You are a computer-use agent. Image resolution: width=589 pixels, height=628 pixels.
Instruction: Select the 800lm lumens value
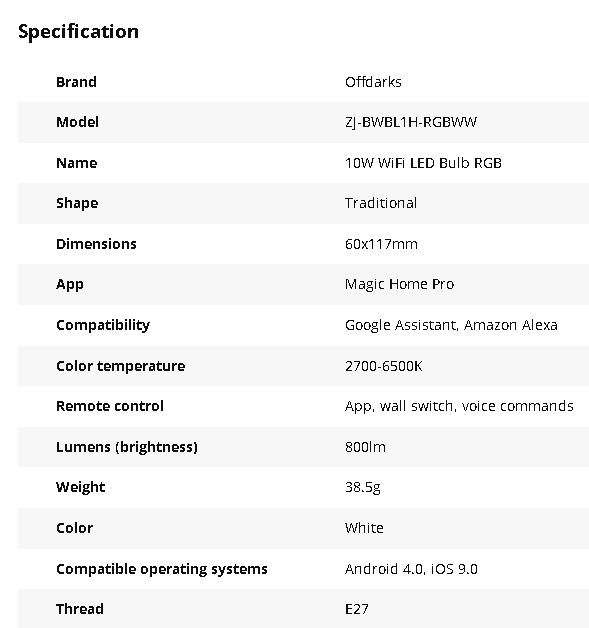tap(365, 447)
